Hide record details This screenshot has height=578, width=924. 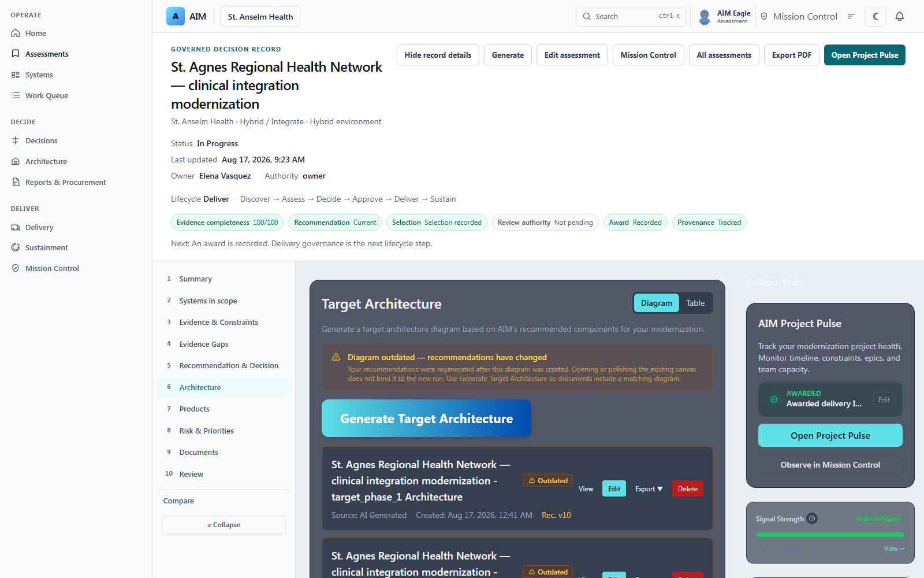pos(438,55)
